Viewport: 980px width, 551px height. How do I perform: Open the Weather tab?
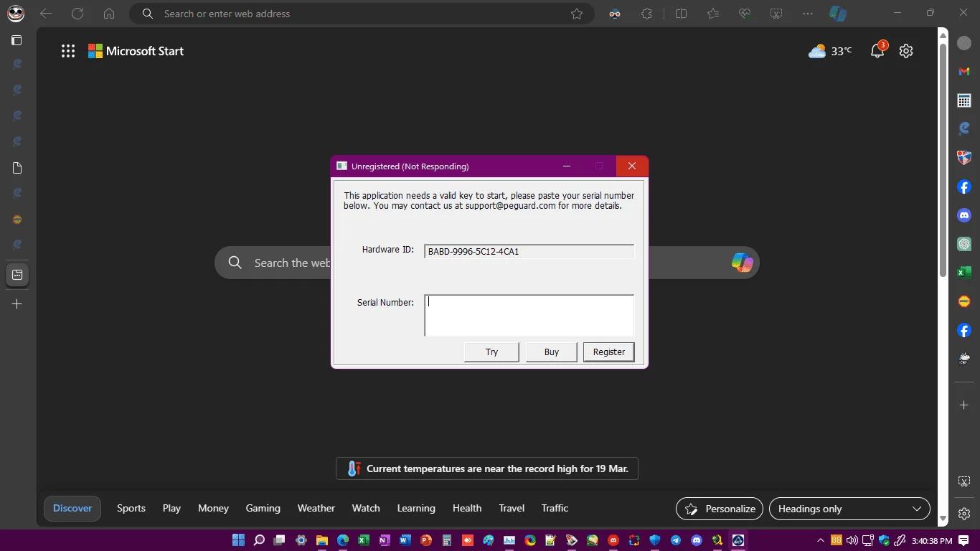coord(316,508)
